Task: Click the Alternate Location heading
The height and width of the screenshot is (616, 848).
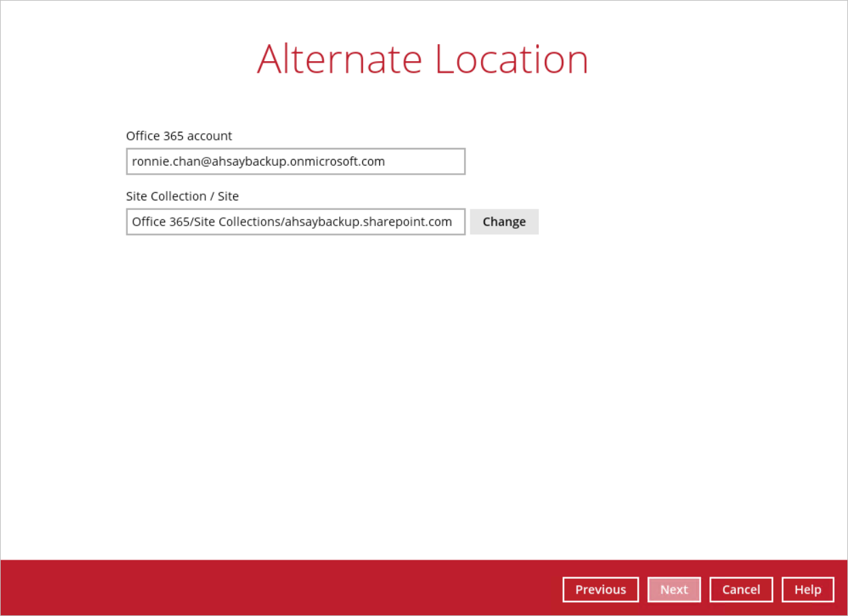Action: click(423, 59)
